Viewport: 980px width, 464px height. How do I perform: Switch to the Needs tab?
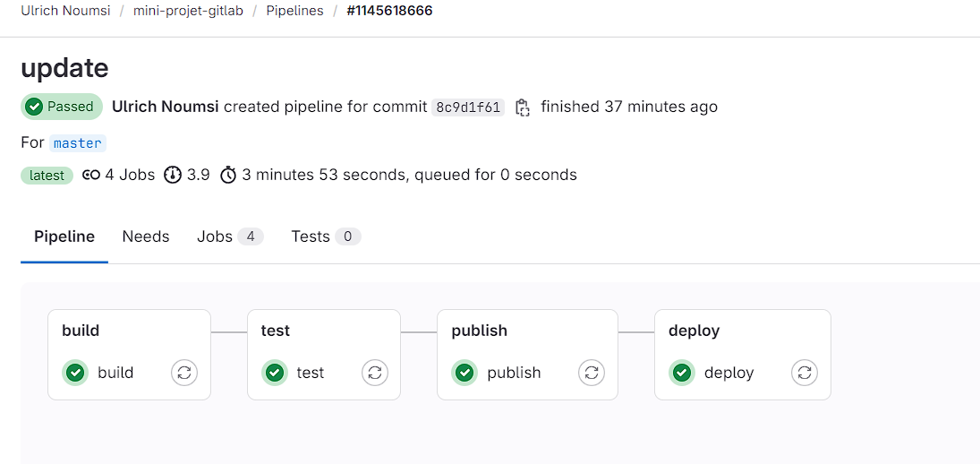[146, 236]
